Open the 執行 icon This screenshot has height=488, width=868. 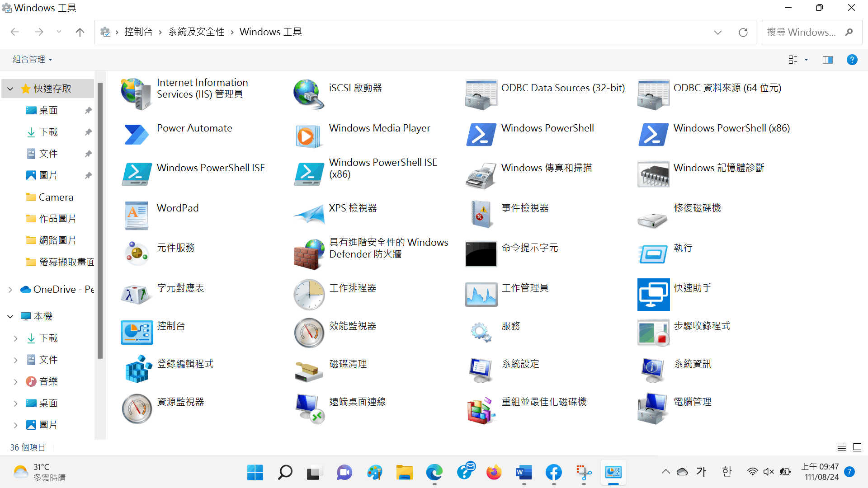[653, 254]
